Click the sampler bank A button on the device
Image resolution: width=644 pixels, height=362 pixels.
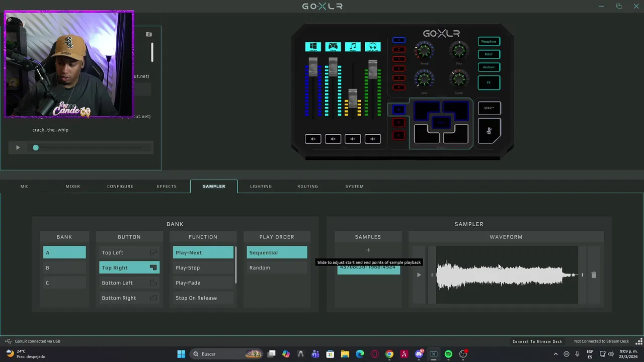[398, 109]
